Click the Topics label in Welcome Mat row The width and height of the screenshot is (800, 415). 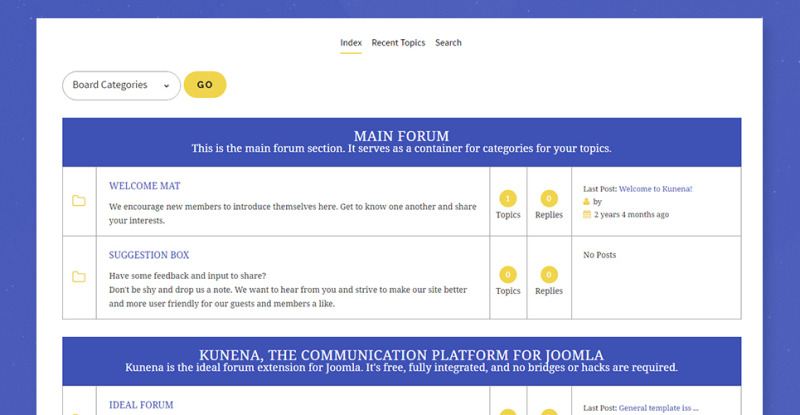pos(508,215)
